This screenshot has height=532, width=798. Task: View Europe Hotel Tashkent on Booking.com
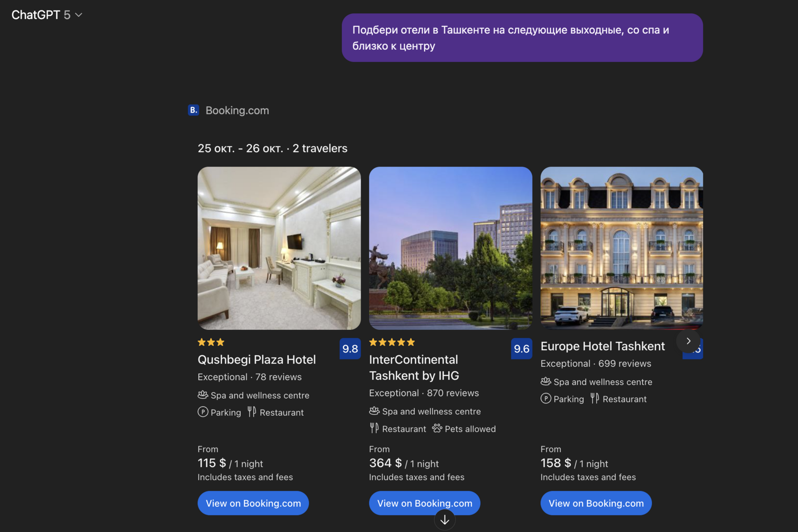pyautogui.click(x=596, y=503)
